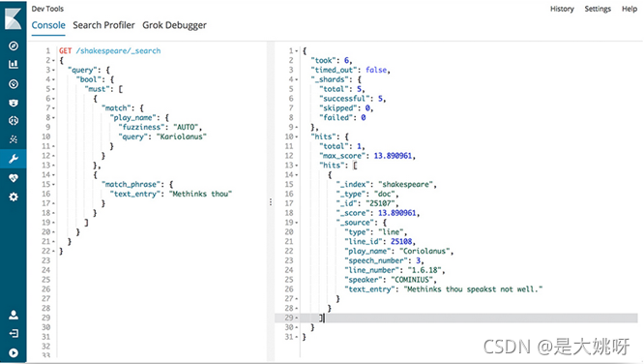Image resolution: width=644 pixels, height=364 pixels.
Task: Click the "speech_number": 3 line
Action: tap(385, 260)
